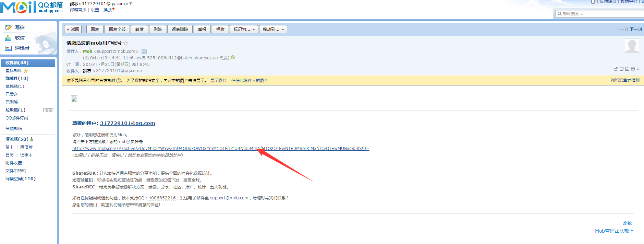Open the 垃圾箱(1) spam folder
644x244 pixels.
click(15, 110)
